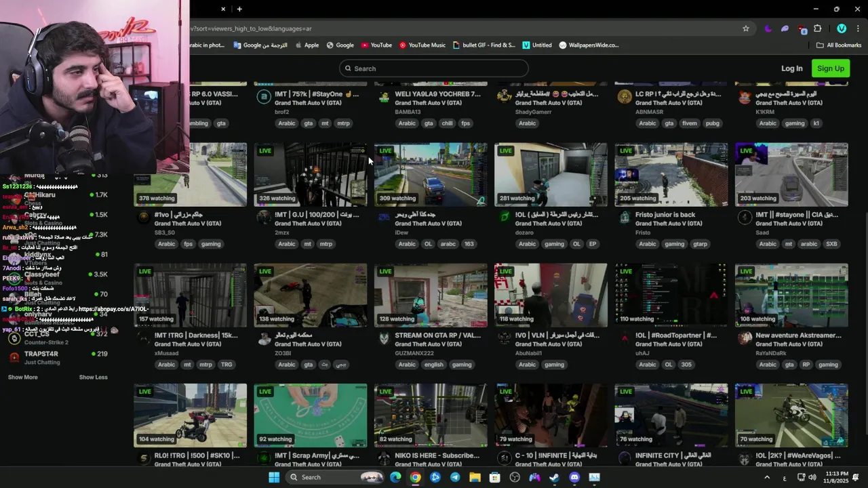Open the WallpapersWide bookmark
The width and height of the screenshot is (868, 488).
(x=589, y=45)
